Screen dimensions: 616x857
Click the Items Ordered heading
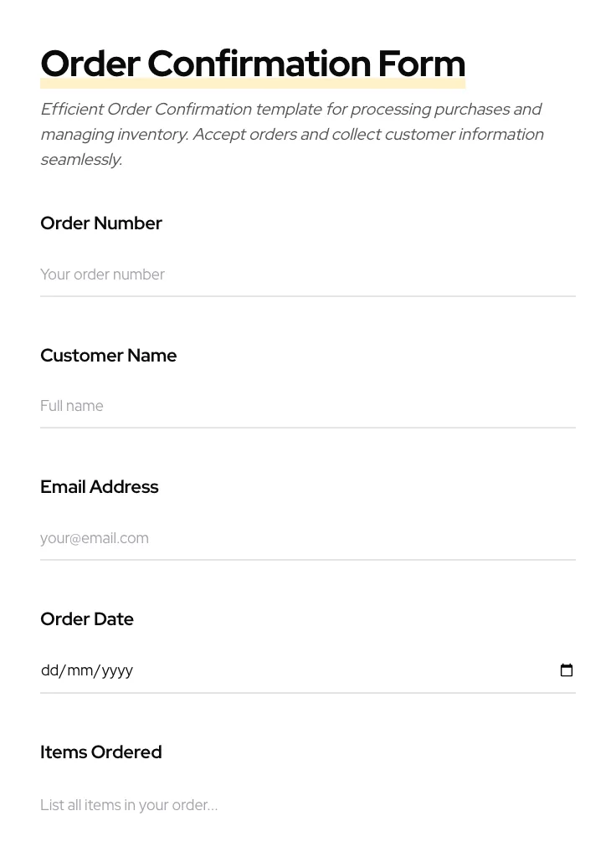[x=101, y=752]
